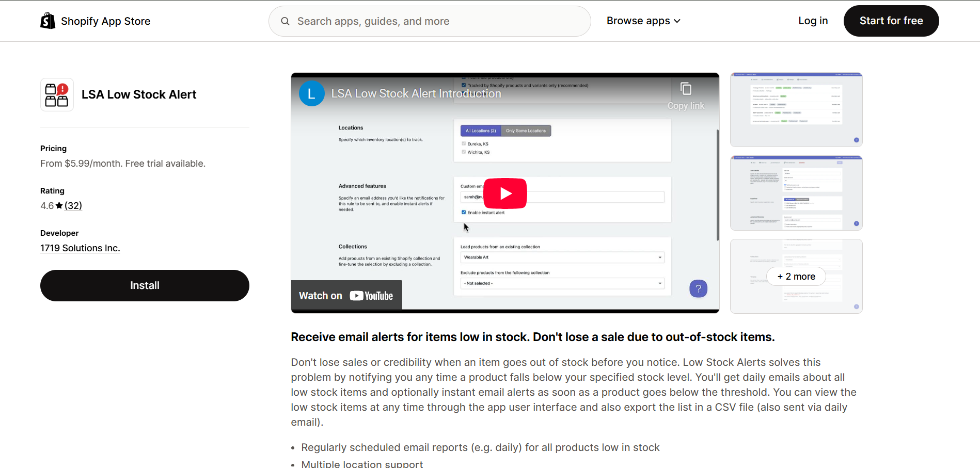Toggle Eureka, KS checkbox
Screen dimensions: 980x468
pos(464,143)
